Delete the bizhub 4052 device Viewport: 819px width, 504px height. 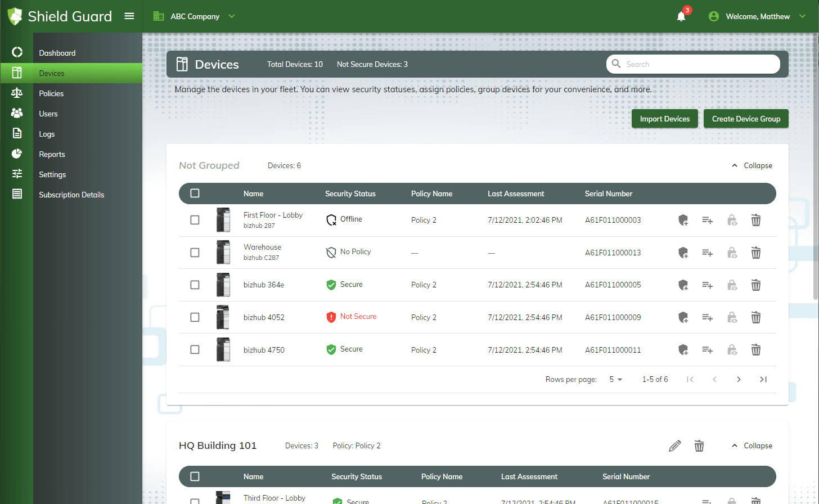coord(756,318)
